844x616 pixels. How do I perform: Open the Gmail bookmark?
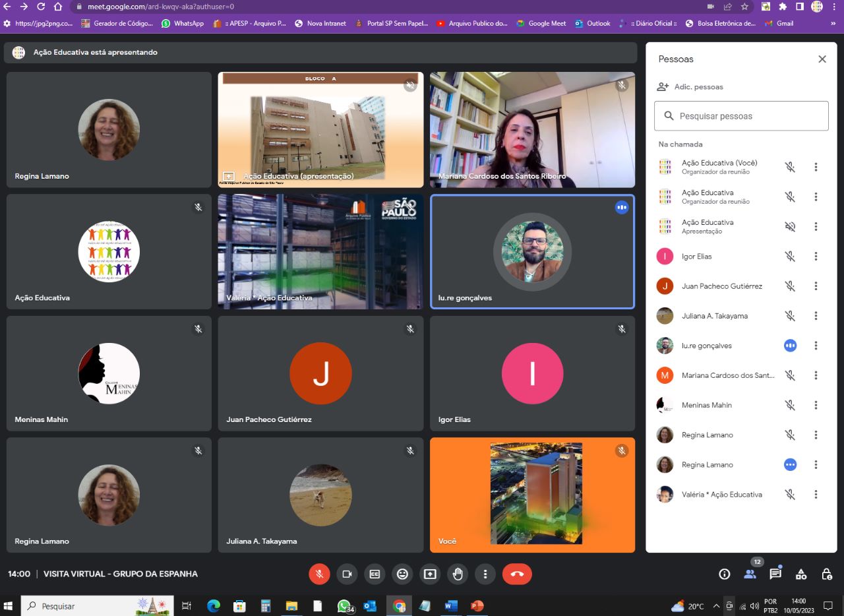(779, 23)
